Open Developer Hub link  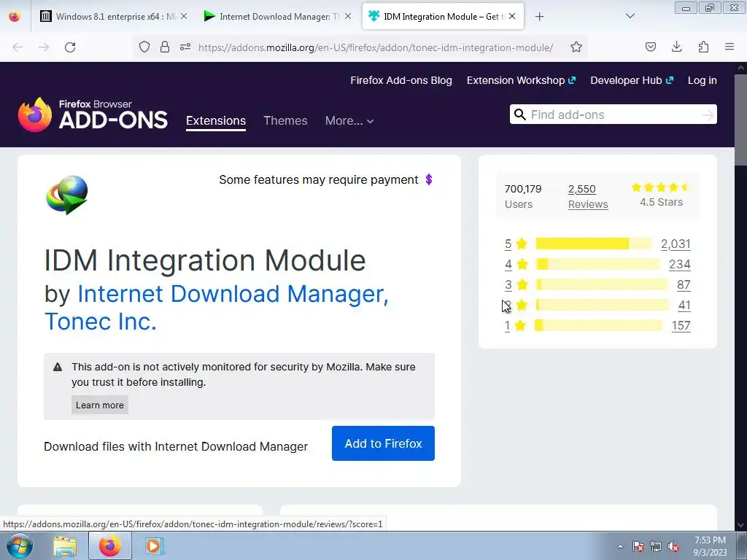coord(632,80)
